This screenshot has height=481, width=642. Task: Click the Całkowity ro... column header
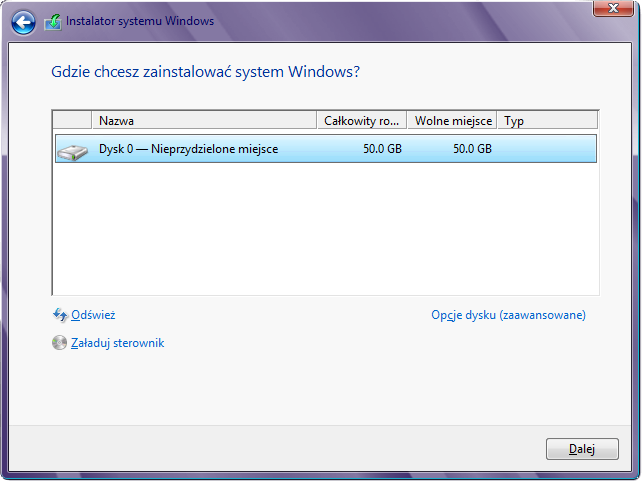(x=362, y=120)
